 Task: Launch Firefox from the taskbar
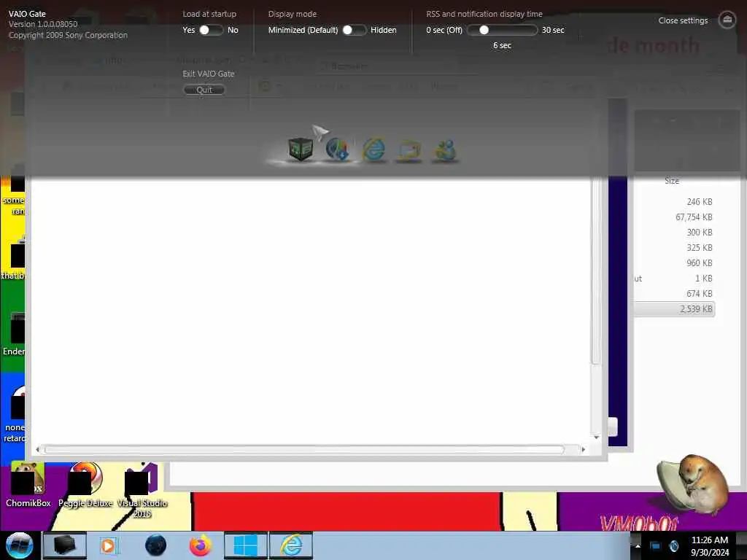(x=201, y=545)
